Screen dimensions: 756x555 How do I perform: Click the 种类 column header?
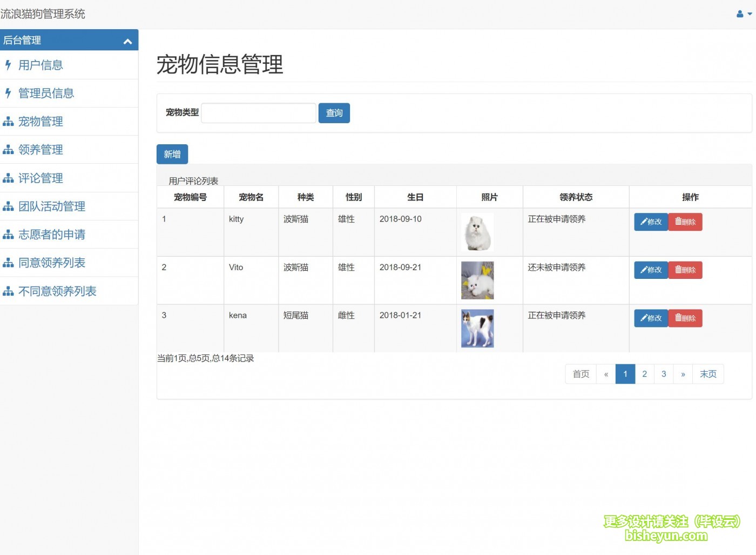click(306, 197)
